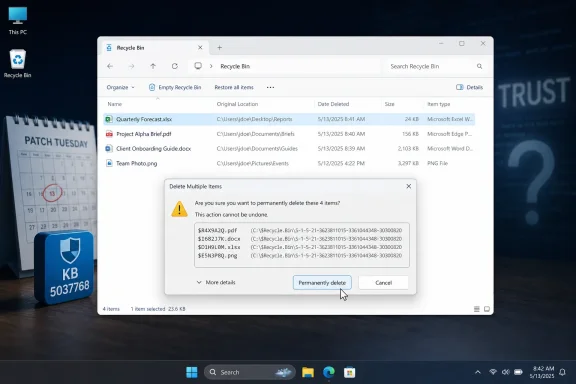Screen dimensions: 576x384
Task: Toggle the Details pane
Action: coord(469,87)
